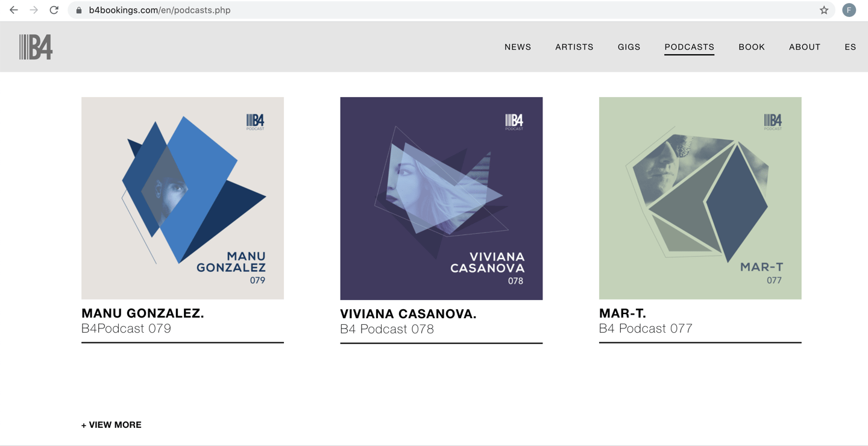The height and width of the screenshot is (446, 868).
Task: Open the GIGS section
Action: (x=629, y=47)
